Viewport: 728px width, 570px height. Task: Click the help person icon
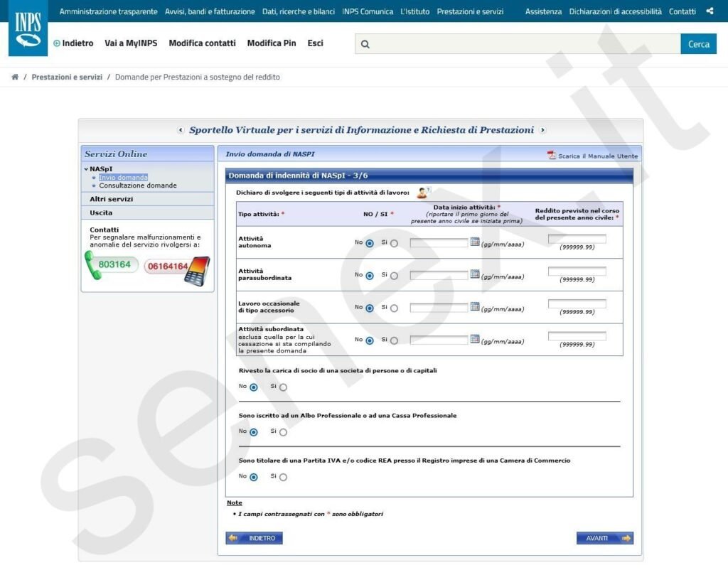[423, 193]
